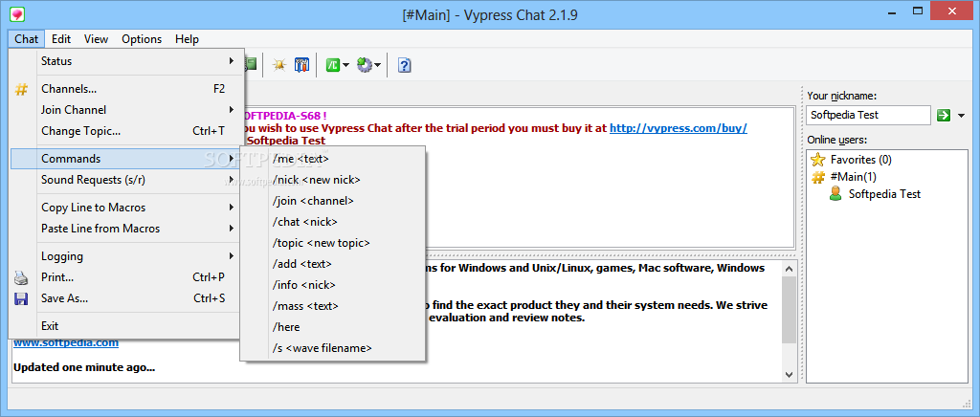Click the Vypress Chat title bar app icon
980x417 pixels.
(18, 12)
